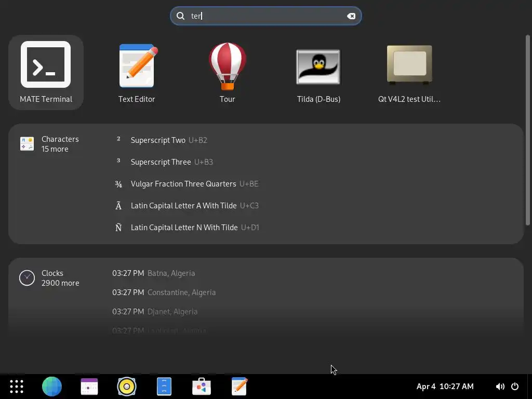
Task: Click inside the search input field
Action: [265, 16]
